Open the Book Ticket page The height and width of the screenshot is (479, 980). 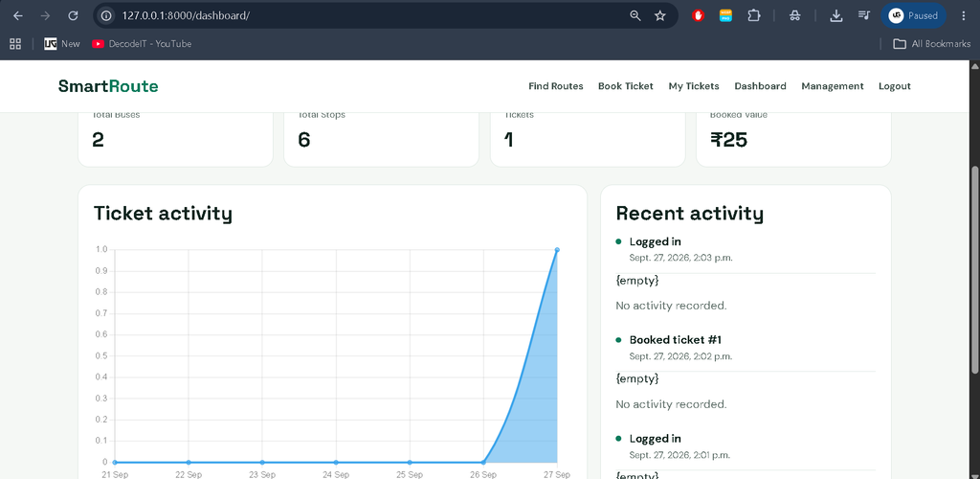point(626,86)
